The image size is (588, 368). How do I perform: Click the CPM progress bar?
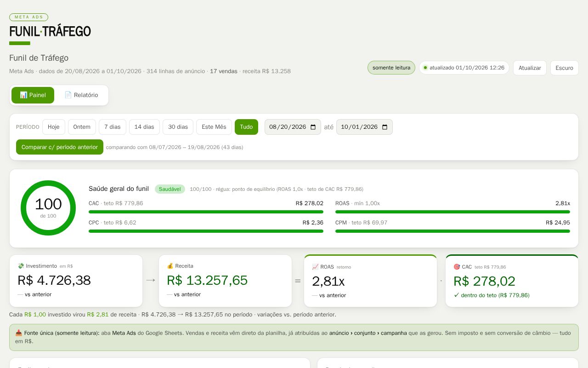pos(452,231)
